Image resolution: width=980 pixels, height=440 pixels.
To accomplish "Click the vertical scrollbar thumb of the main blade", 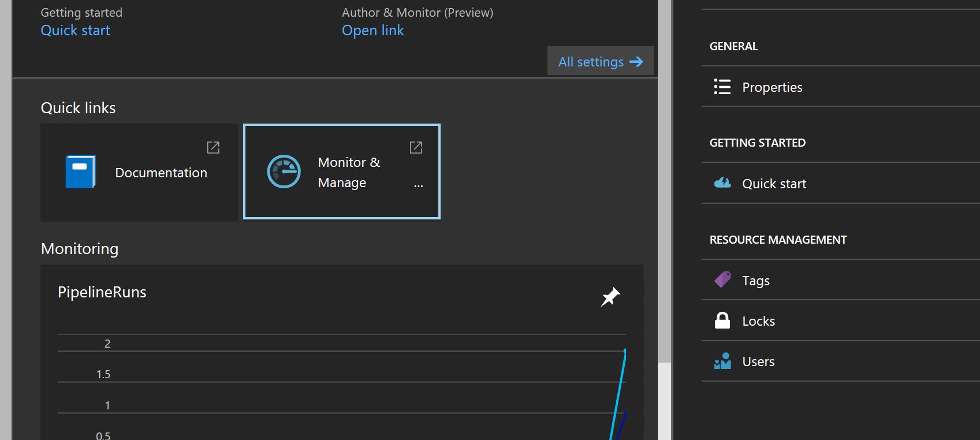I will click(x=664, y=181).
